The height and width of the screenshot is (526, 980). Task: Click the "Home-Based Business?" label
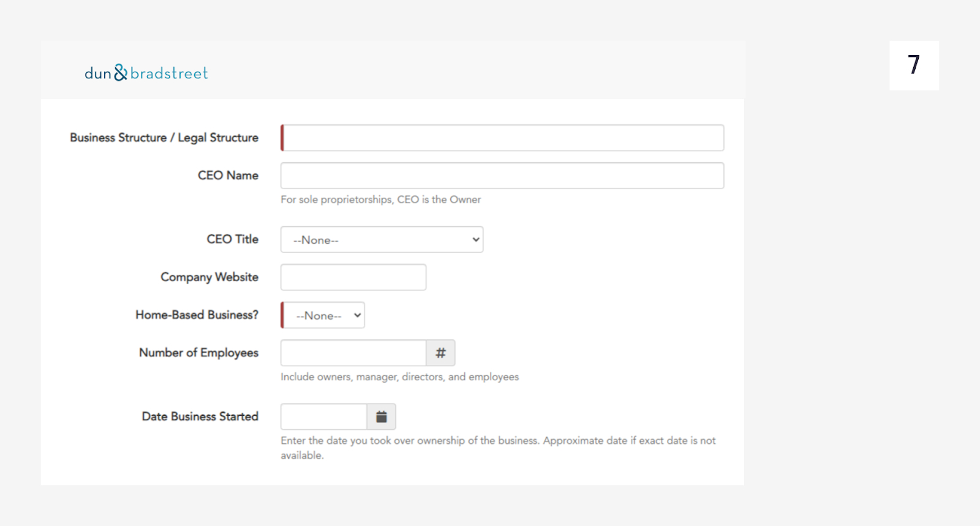click(x=197, y=315)
